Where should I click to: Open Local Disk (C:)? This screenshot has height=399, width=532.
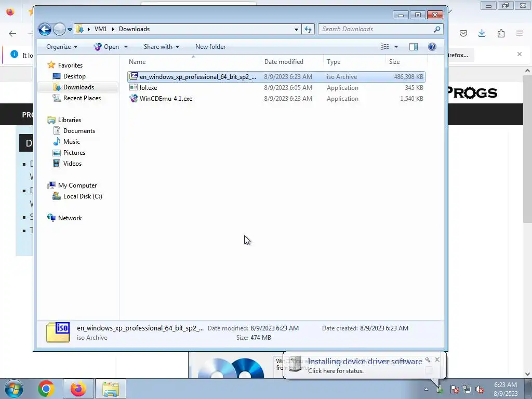click(83, 196)
